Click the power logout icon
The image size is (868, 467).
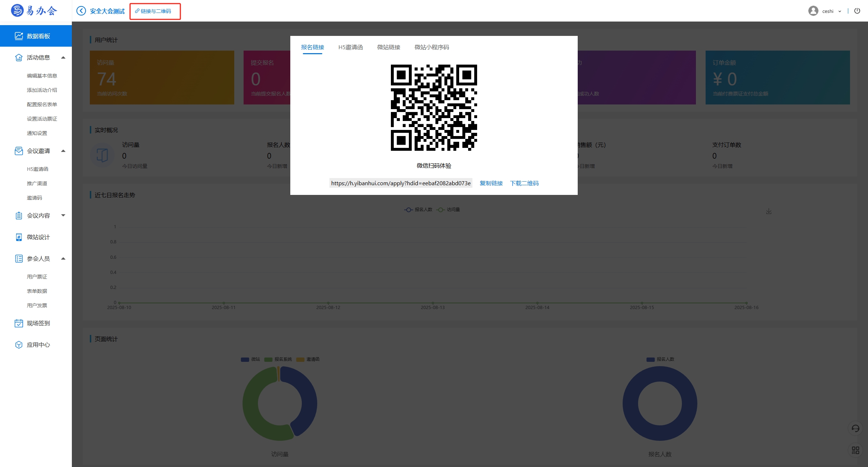857,11
